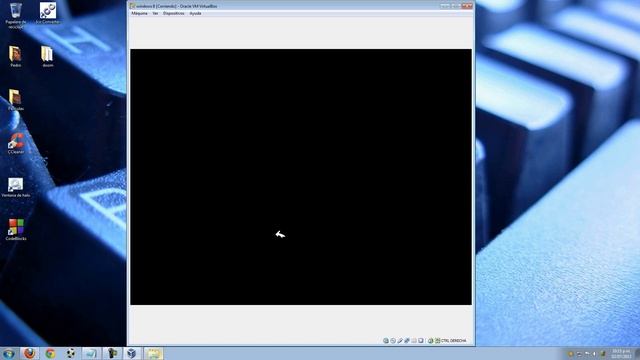Click the display icon in VirtualBox status bar

tap(421, 340)
